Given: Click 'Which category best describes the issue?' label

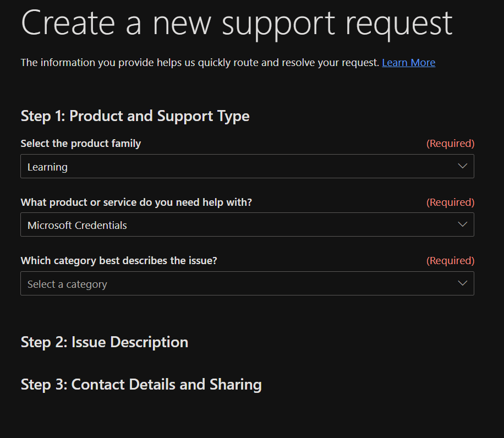Looking at the screenshot, I should click(119, 261).
